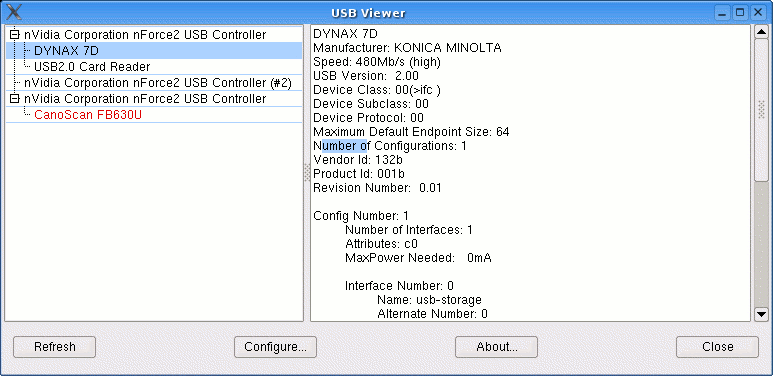Screen dimensions: 773x376
Task: Click 'Revision Number: 0.01' line
Action: (x=377, y=188)
